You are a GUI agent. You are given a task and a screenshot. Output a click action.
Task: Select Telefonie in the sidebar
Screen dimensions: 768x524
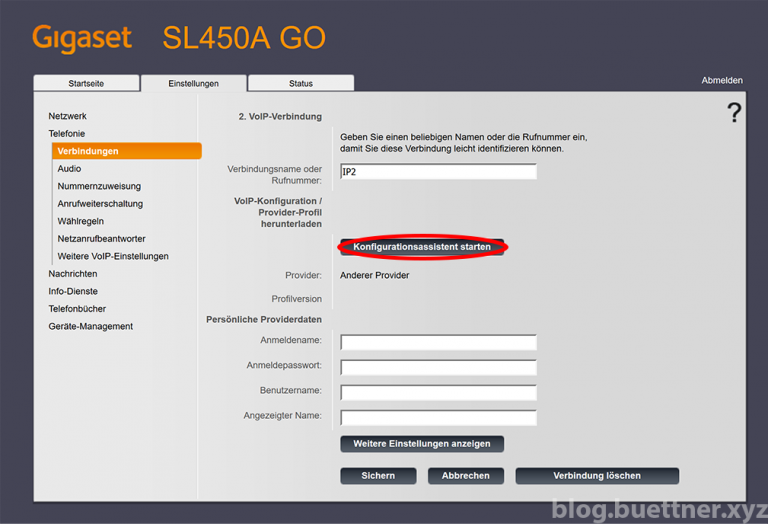[67, 134]
